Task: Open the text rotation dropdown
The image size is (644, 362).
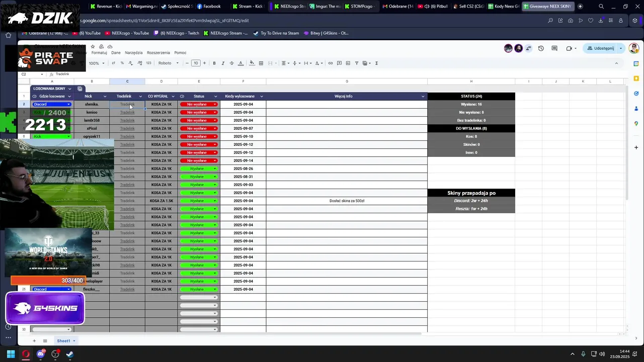Action: [318, 63]
